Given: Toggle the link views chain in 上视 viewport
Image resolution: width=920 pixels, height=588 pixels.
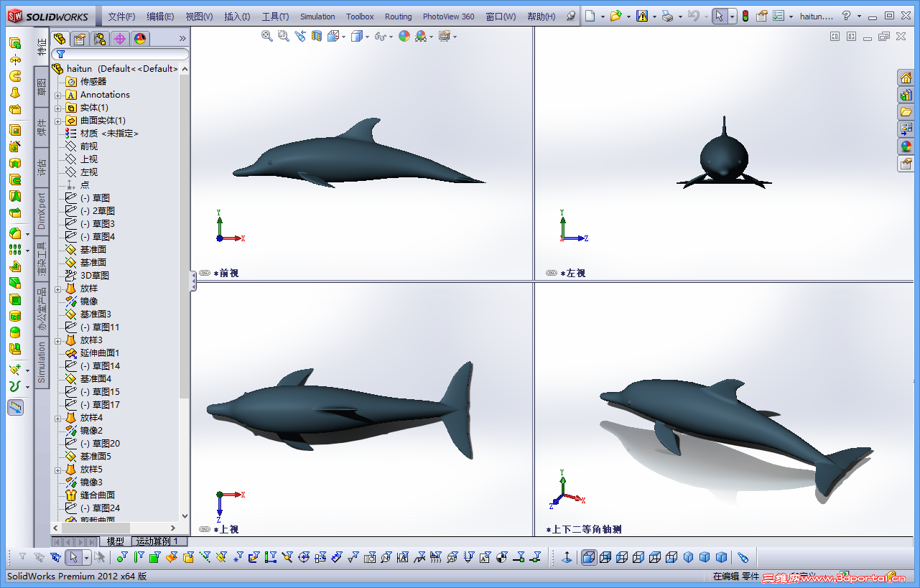Looking at the screenshot, I should [x=205, y=529].
